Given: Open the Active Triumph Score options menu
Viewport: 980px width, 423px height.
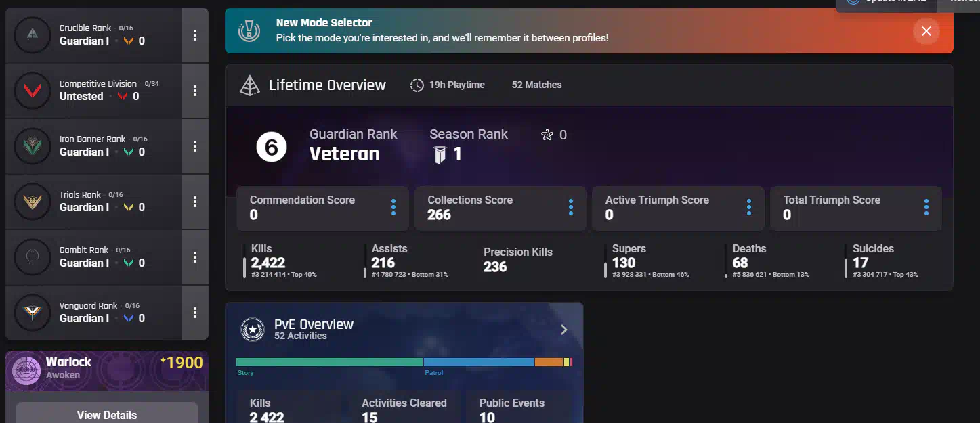Looking at the screenshot, I should click(x=748, y=207).
